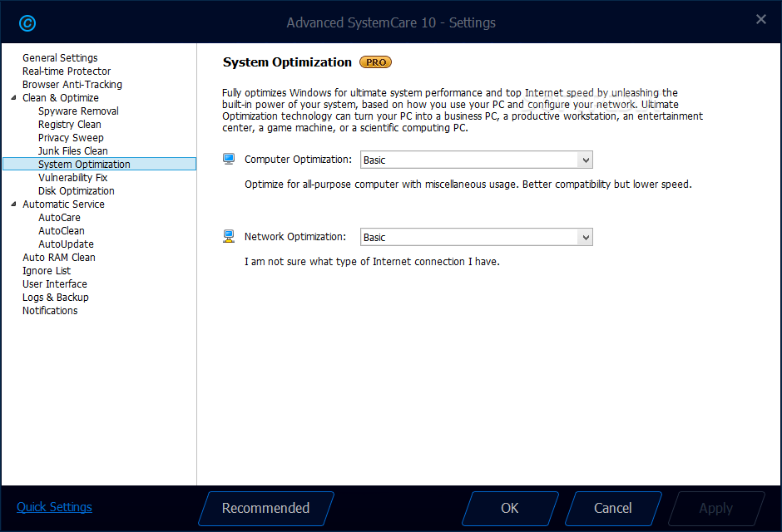Click the Quick Settings link

click(x=54, y=507)
